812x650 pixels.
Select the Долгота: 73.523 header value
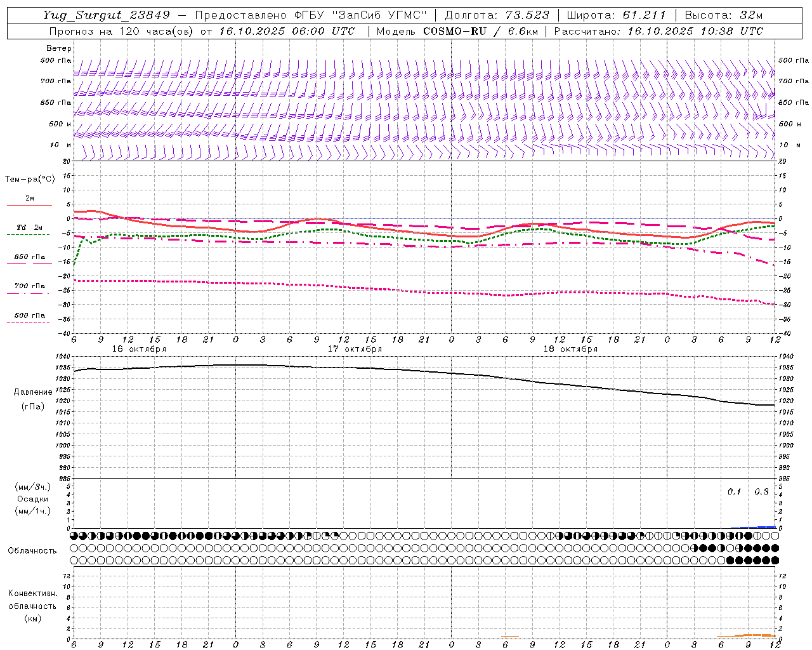[497, 15]
